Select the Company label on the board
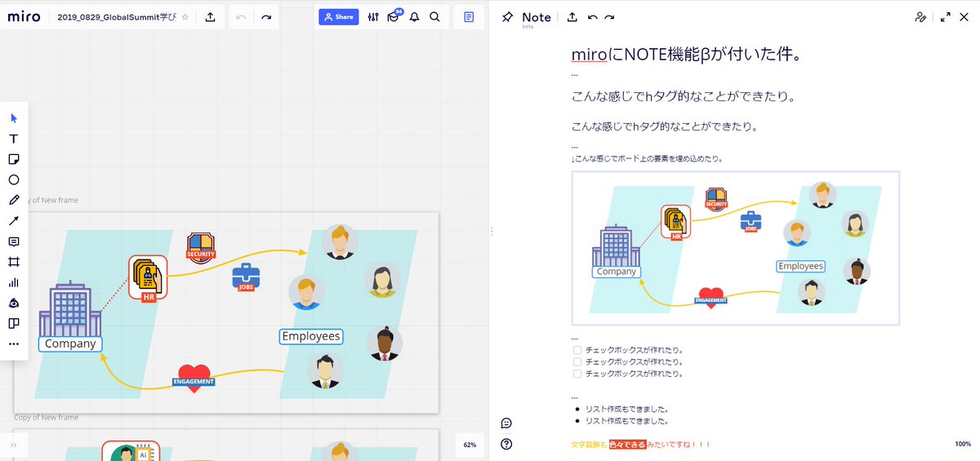 (70, 344)
